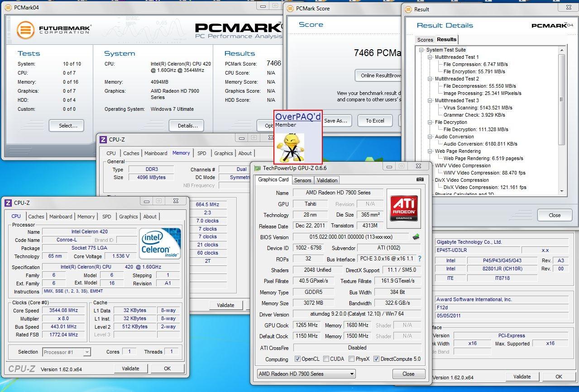
Task: Collapse the File Decryption tree node
Action: coord(430,122)
